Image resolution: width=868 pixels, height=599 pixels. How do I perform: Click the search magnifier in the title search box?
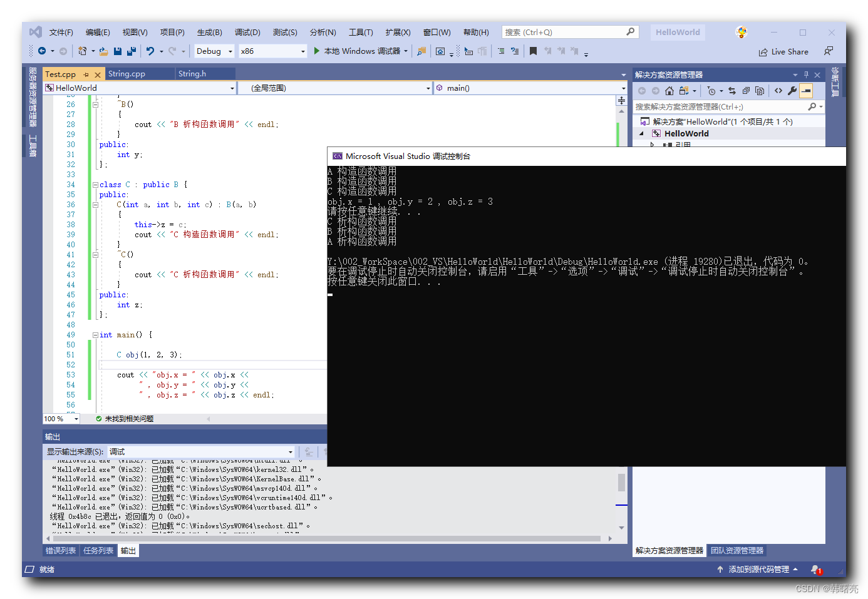(631, 32)
